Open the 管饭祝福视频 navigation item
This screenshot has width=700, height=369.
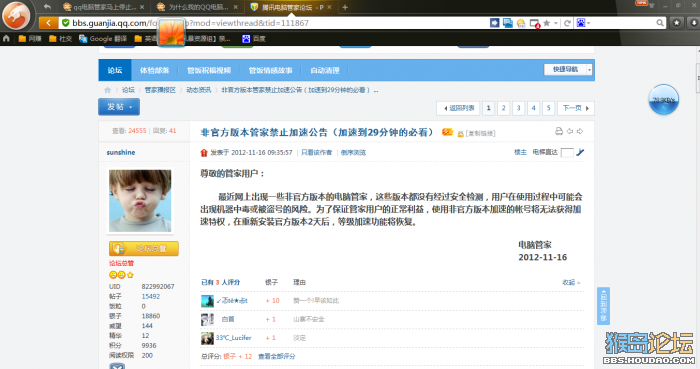tap(209, 70)
